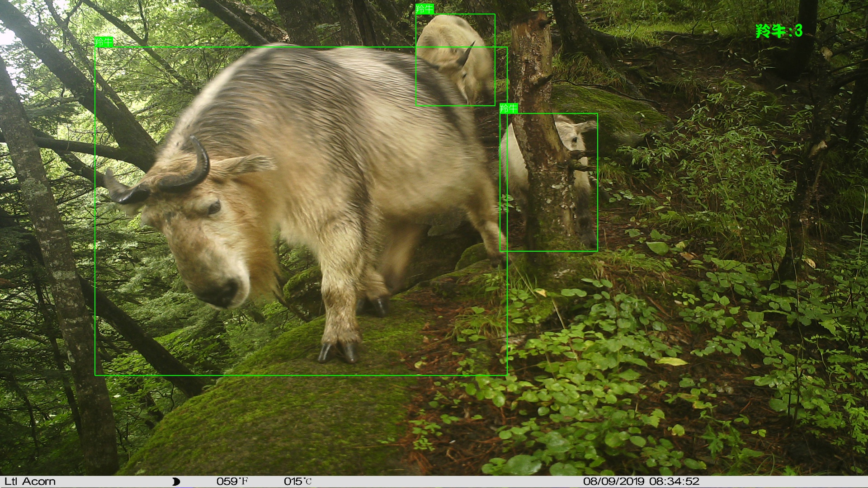Click the Ltl Acorn brand text
This screenshot has width=868, height=488.
(x=30, y=482)
